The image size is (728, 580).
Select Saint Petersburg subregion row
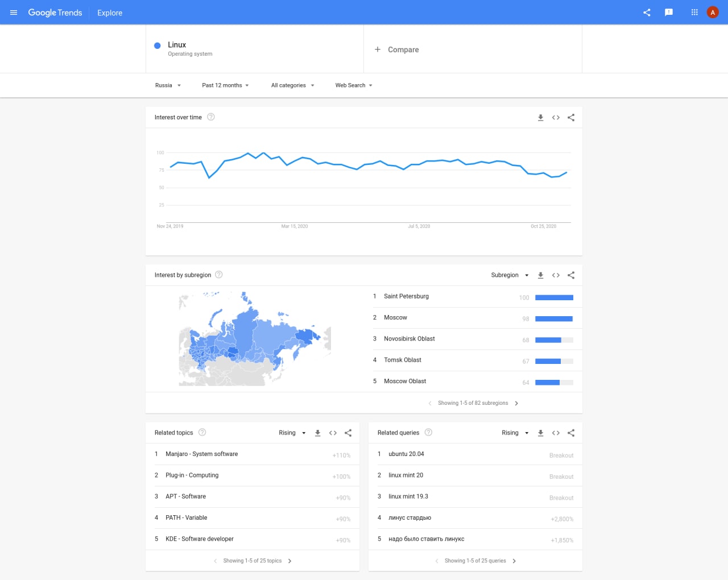[x=473, y=297]
